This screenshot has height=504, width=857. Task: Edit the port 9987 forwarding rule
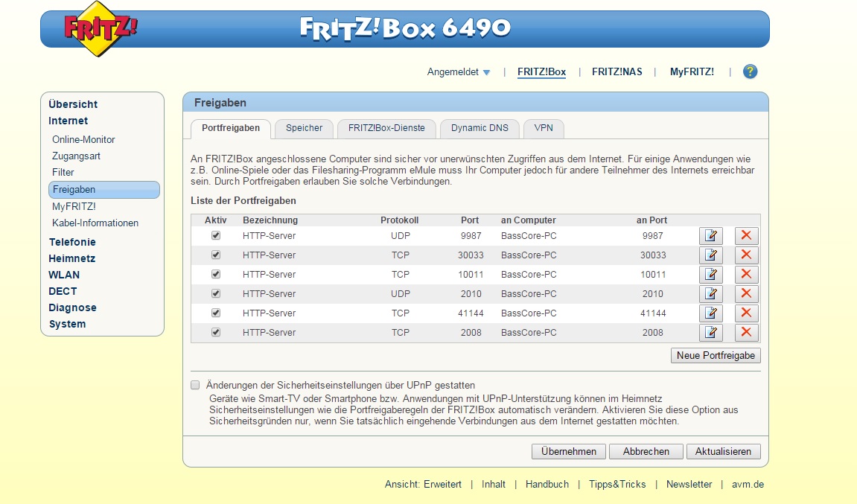711,235
